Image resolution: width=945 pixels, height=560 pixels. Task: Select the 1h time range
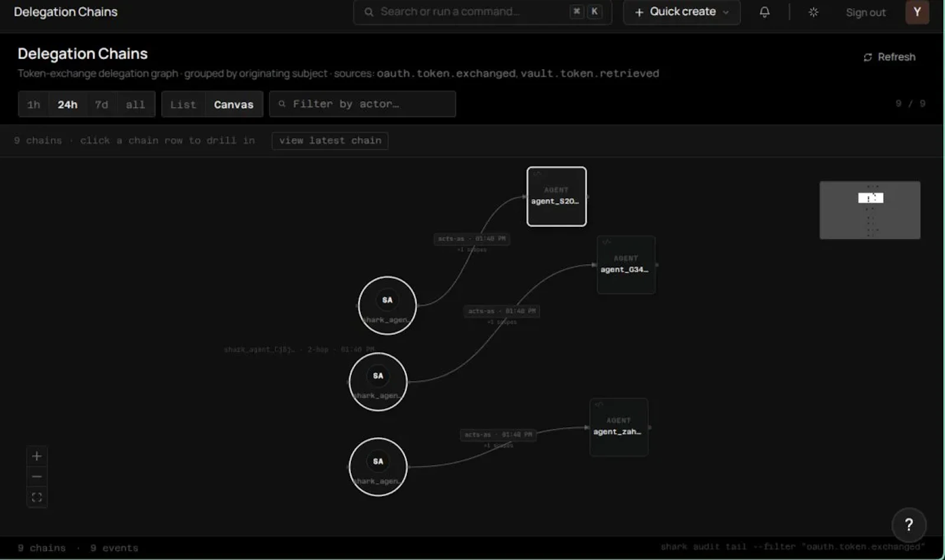coord(34,105)
